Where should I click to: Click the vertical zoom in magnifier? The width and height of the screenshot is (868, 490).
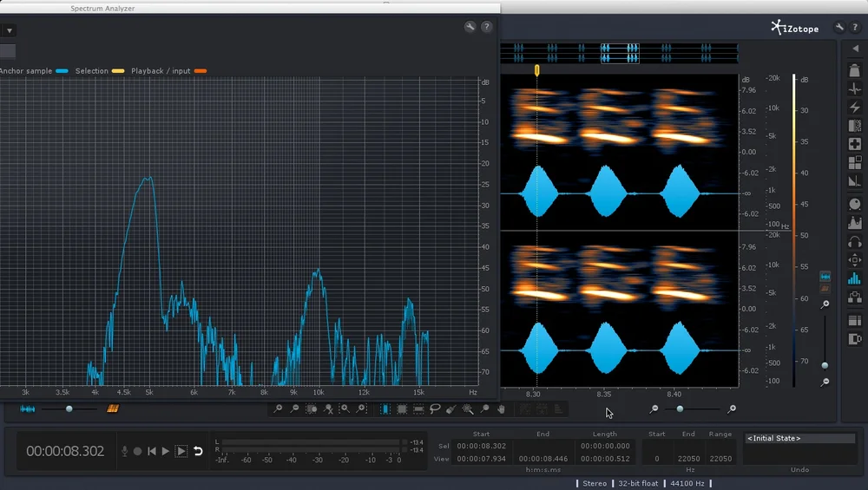point(825,304)
